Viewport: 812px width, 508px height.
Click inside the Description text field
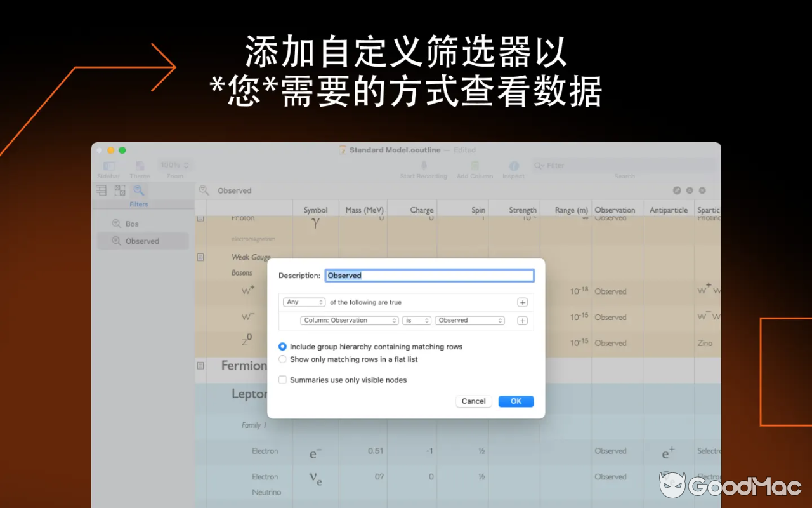click(x=429, y=275)
